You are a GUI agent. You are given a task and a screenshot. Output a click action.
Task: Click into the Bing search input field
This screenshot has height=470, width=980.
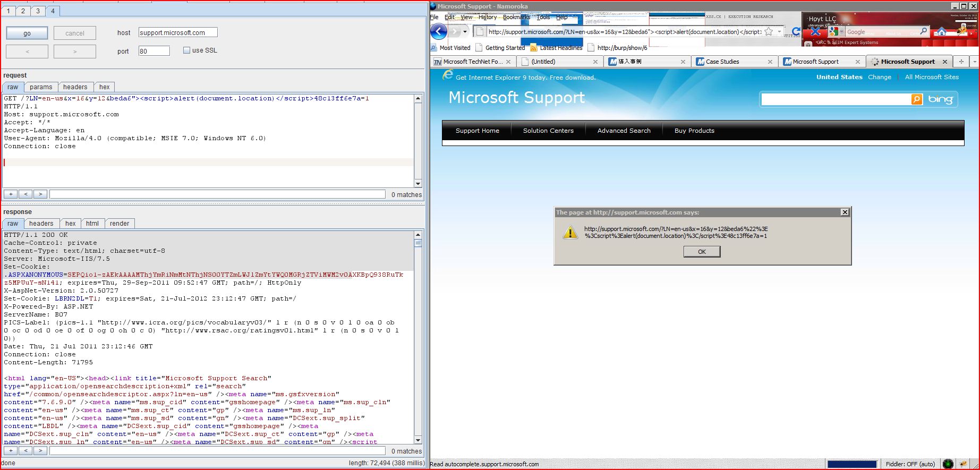click(836, 99)
